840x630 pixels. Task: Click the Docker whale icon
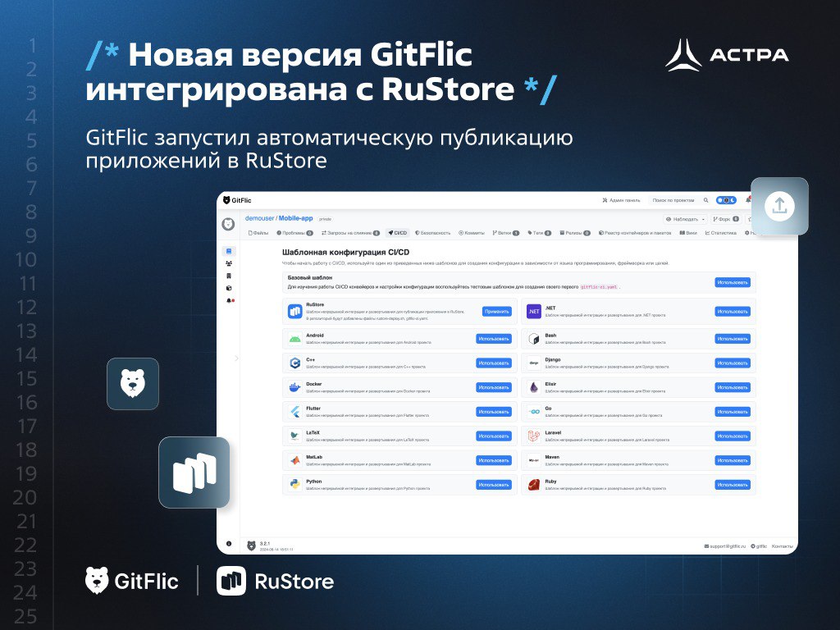(294, 387)
